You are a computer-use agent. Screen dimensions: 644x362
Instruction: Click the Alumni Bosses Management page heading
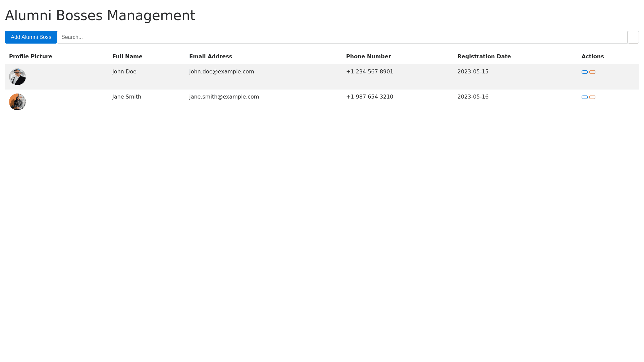(x=100, y=15)
